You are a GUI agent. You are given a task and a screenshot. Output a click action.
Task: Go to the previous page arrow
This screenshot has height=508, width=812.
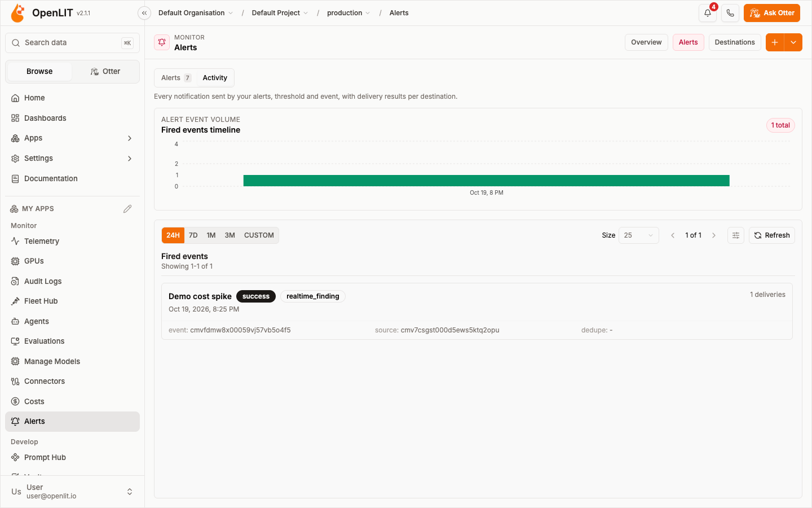673,235
